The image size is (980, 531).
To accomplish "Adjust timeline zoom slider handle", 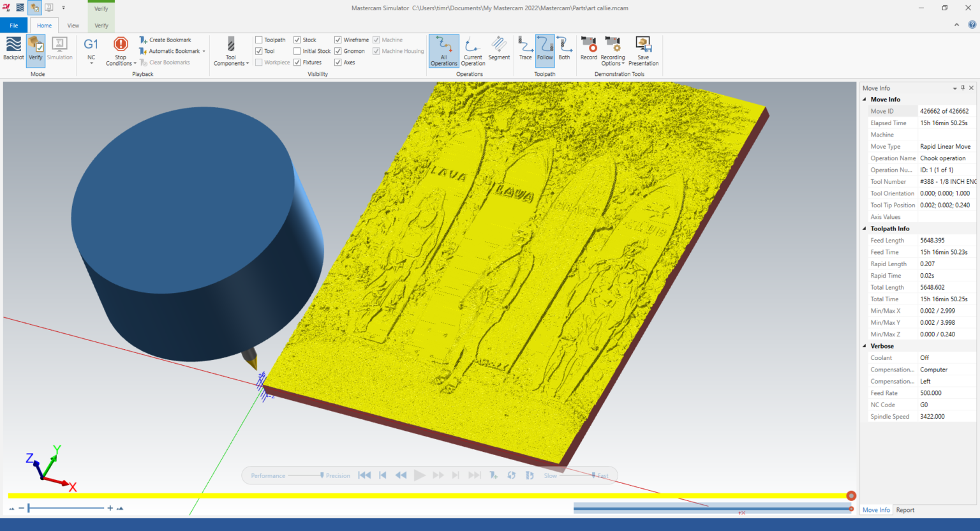I will coord(29,508).
